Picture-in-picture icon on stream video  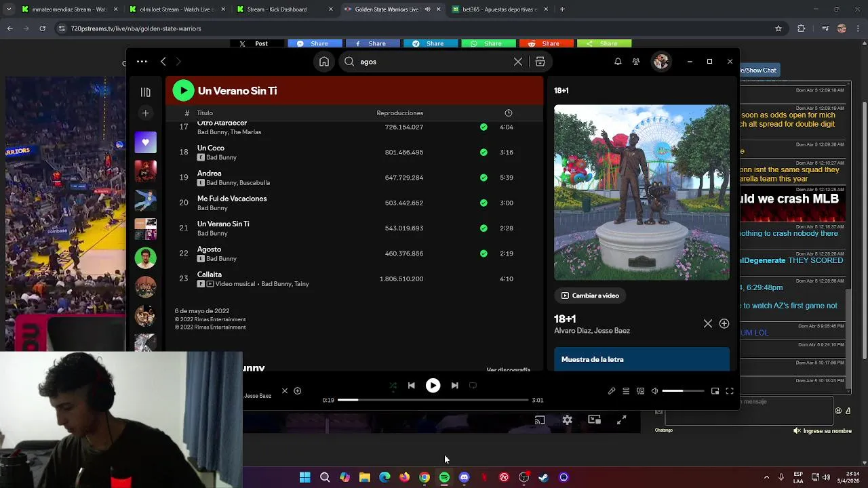594,420
